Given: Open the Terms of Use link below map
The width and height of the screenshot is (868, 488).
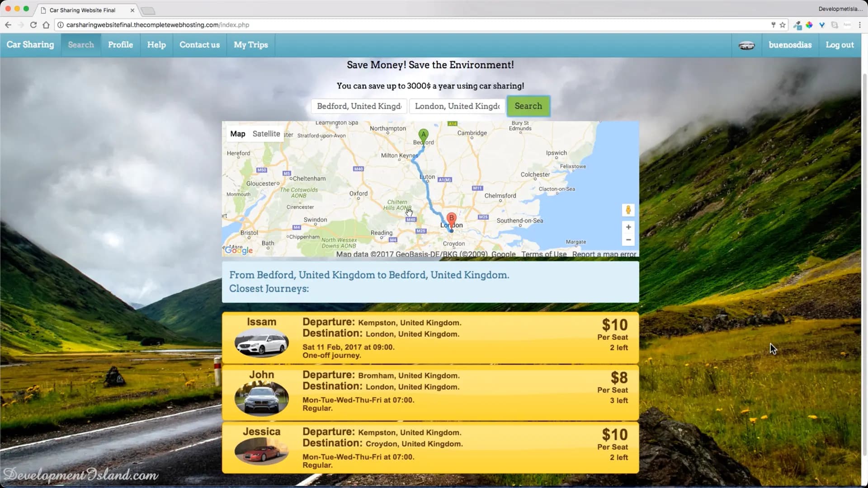Looking at the screenshot, I should pos(543,254).
